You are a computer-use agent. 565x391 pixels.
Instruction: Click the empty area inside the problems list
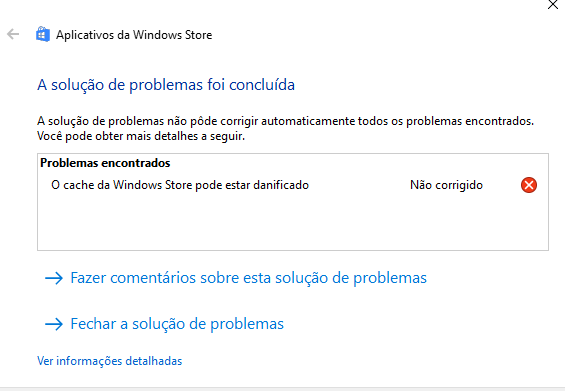[x=293, y=222]
